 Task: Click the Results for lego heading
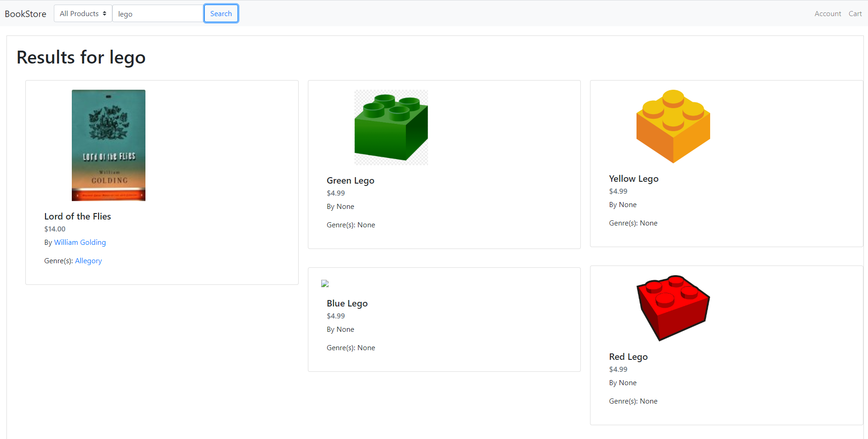[x=81, y=58]
